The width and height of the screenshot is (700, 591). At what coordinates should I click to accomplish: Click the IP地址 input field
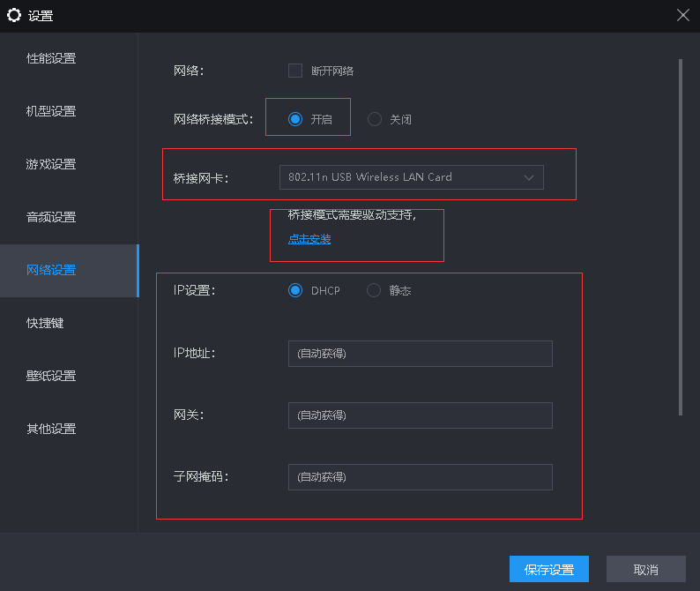[420, 354]
